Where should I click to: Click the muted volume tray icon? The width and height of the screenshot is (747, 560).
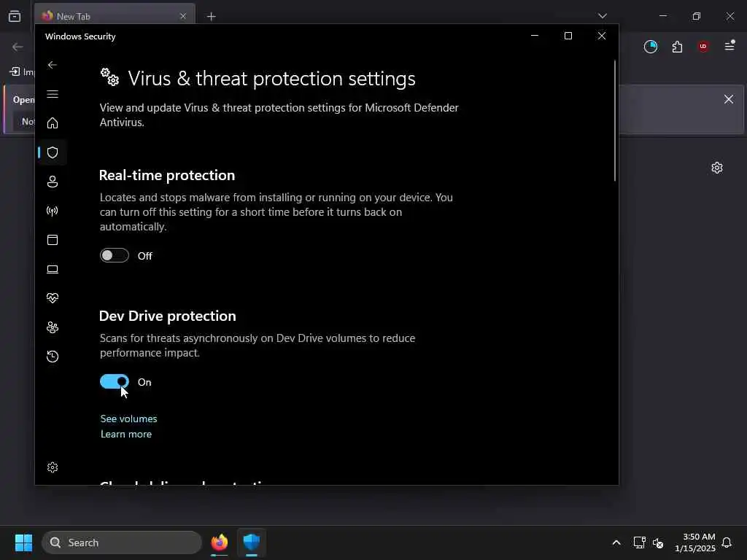pos(659,542)
